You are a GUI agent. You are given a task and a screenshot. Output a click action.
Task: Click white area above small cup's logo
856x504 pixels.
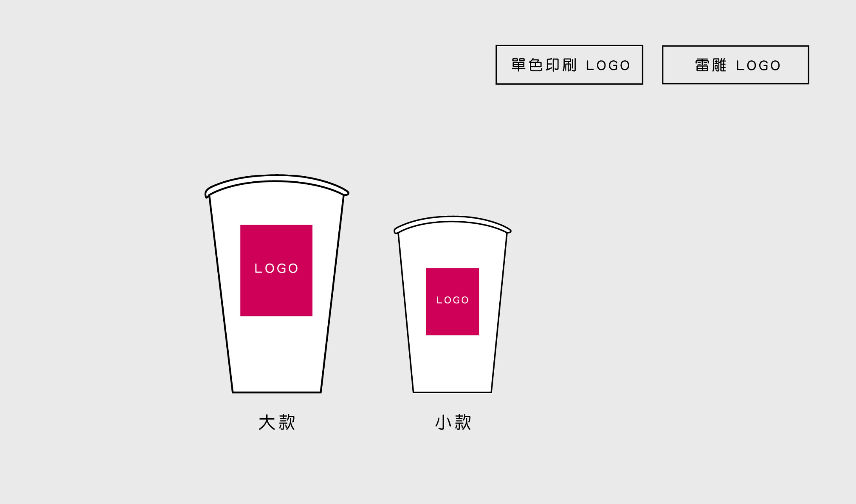[453, 246]
